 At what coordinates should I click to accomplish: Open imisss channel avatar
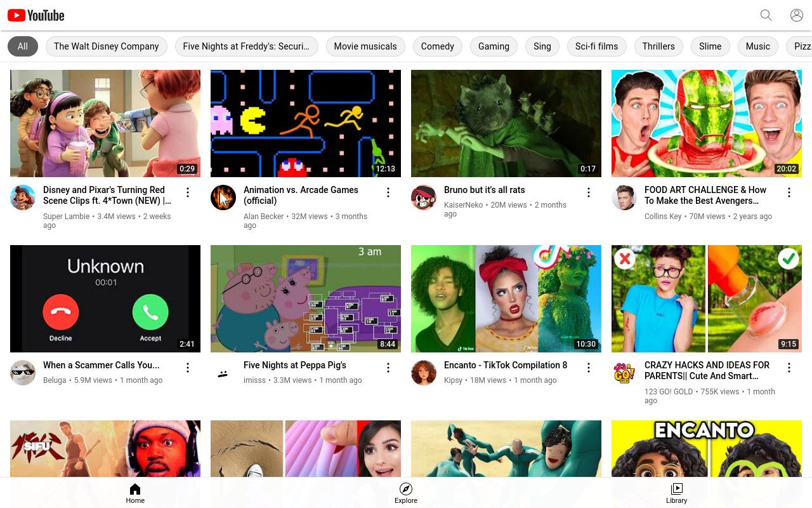click(x=223, y=373)
